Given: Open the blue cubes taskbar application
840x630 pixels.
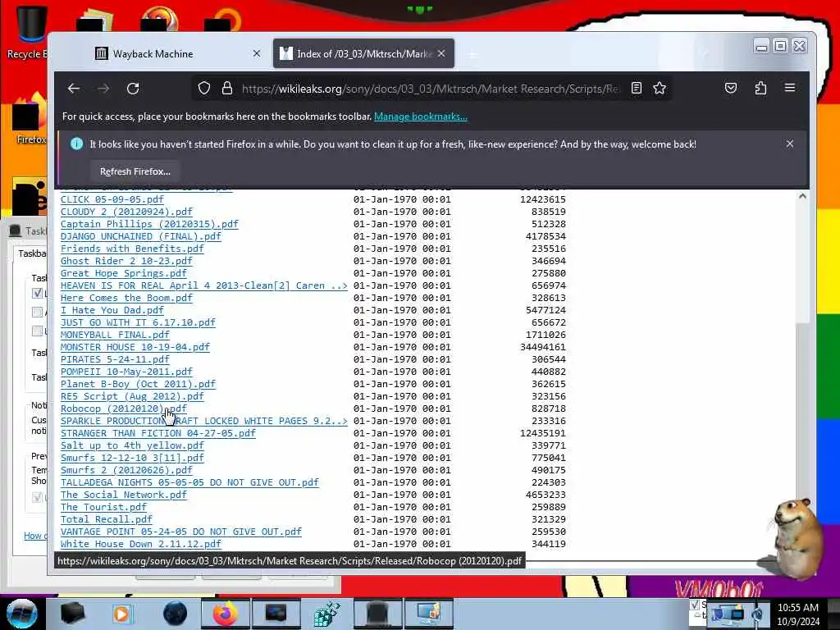Looking at the screenshot, I should (x=326, y=614).
